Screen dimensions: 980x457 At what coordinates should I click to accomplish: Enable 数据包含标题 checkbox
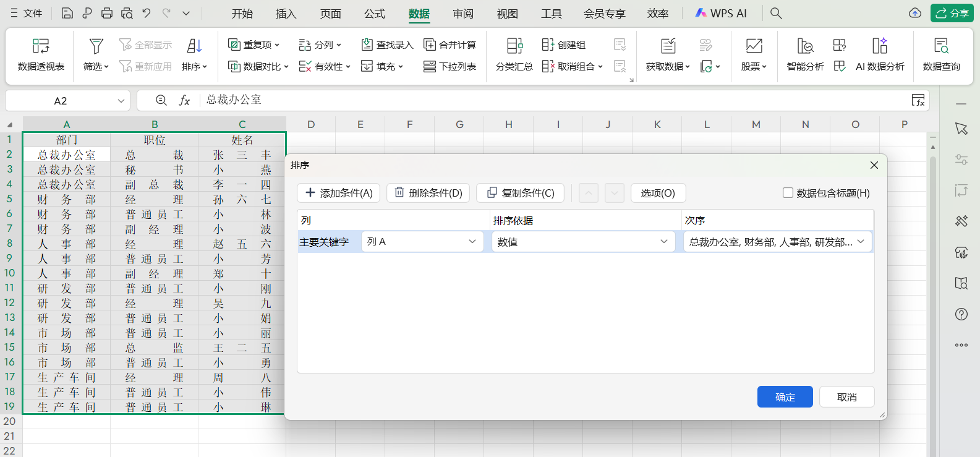tap(788, 193)
